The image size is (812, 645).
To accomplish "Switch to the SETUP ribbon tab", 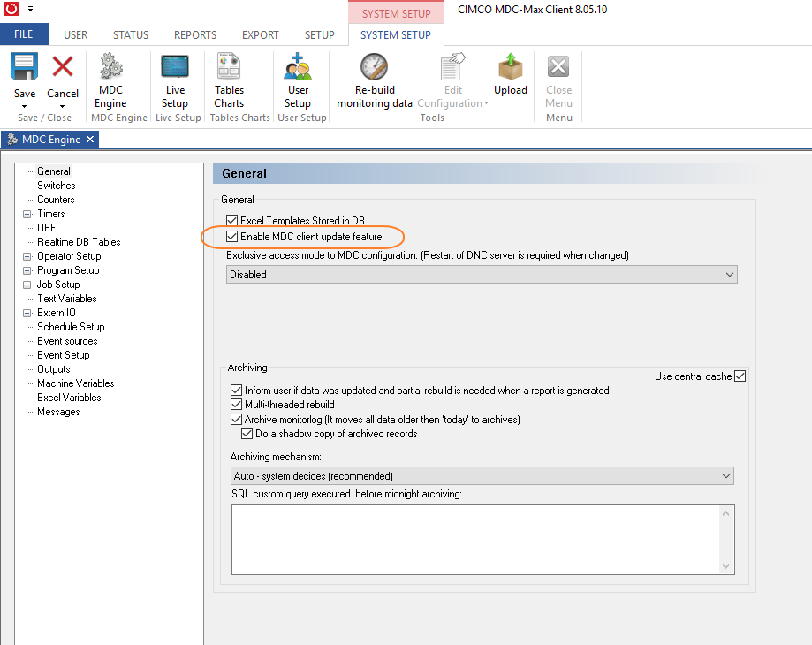I will tap(320, 34).
